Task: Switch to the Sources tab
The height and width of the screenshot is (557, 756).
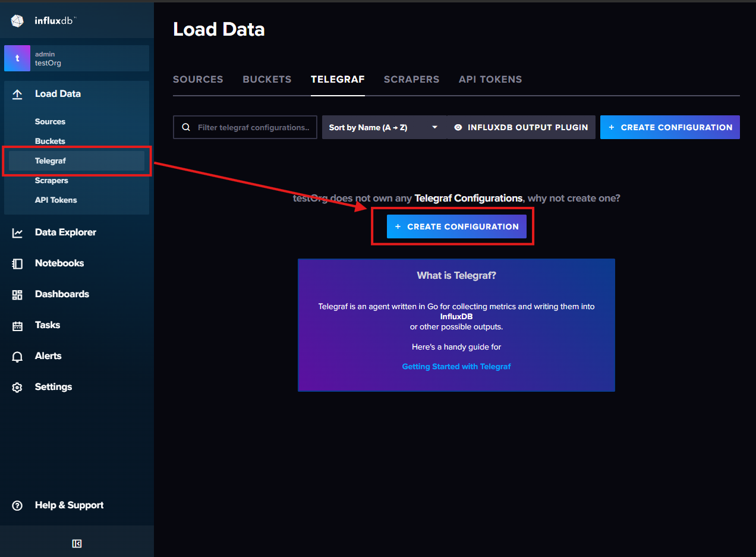Action: point(198,80)
